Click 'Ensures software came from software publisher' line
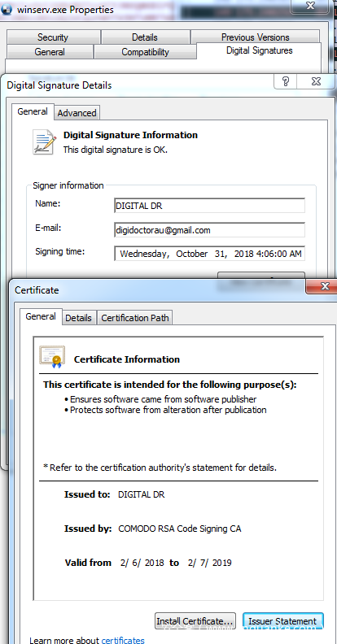This screenshot has width=337, height=644. coord(163,398)
